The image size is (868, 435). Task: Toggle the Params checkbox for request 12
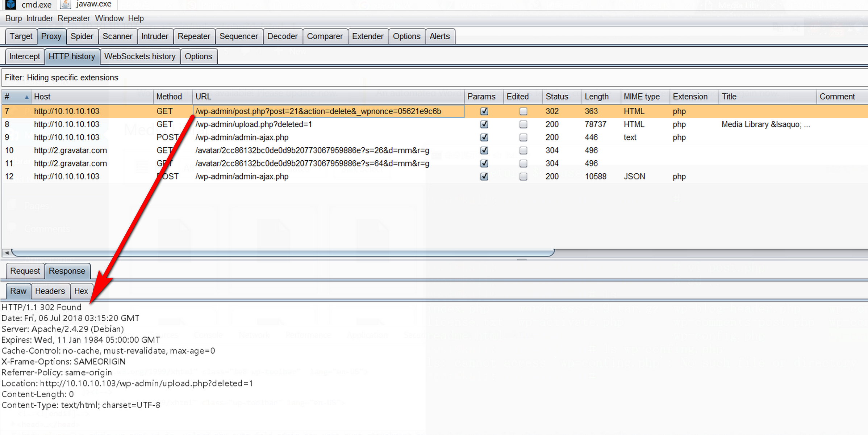tap(484, 177)
